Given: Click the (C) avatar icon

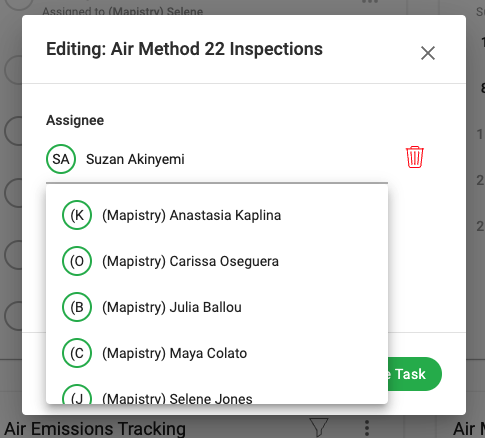Looking at the screenshot, I should point(77,353).
